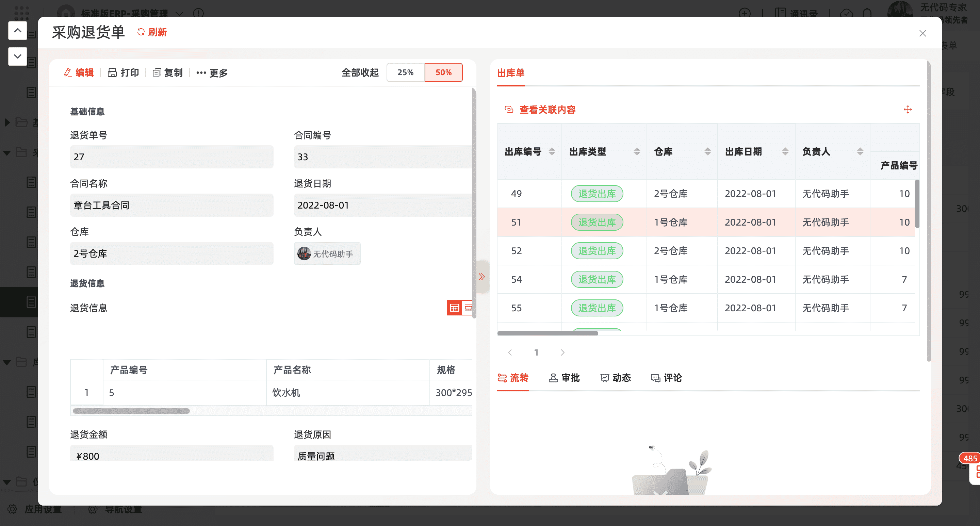
Task: Switch to the 审批 tab
Action: pyautogui.click(x=565, y=378)
